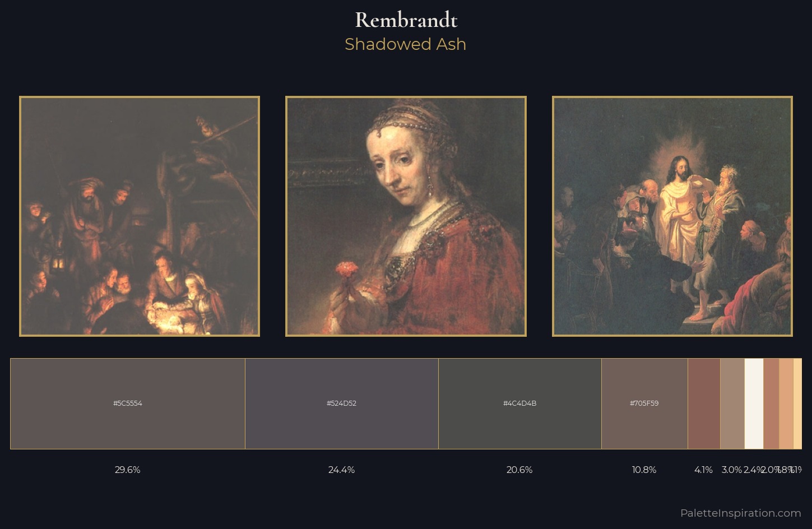The width and height of the screenshot is (812, 529).
Task: Click the "24.4%" percentage label
Action: point(342,470)
